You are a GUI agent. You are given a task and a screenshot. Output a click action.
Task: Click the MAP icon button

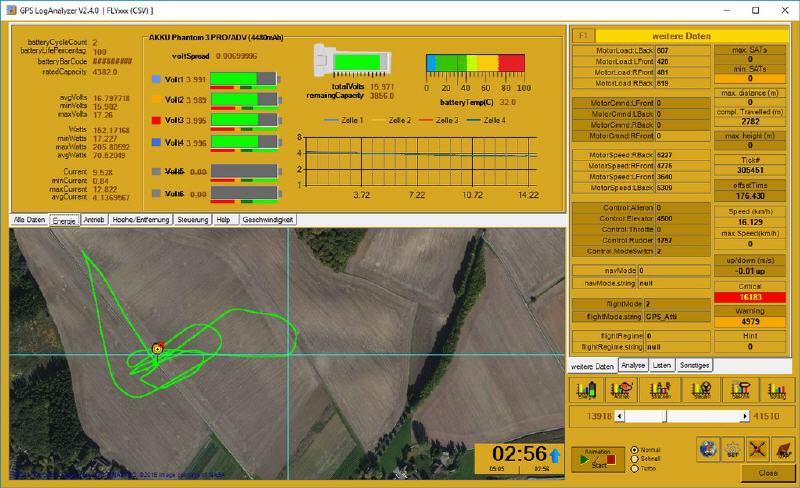point(783,449)
